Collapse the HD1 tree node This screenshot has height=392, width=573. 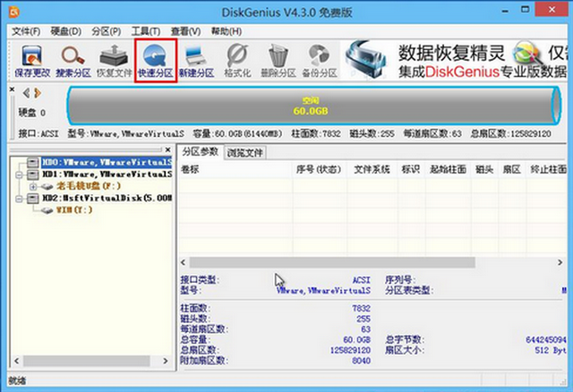click(20, 175)
